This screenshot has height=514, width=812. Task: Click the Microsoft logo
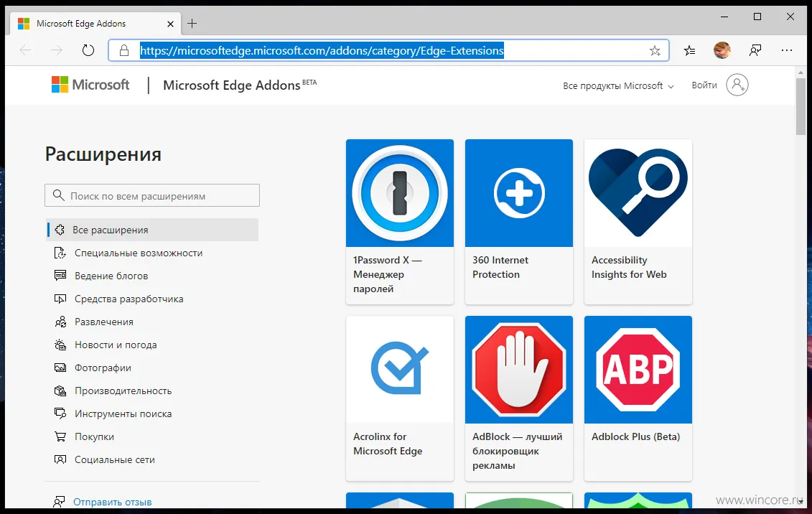click(90, 85)
